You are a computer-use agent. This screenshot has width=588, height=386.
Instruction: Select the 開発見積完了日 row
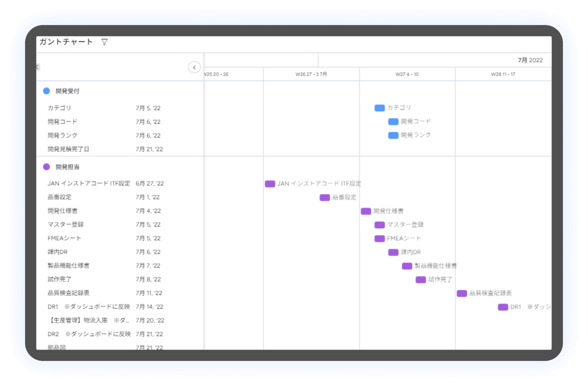[120, 149]
